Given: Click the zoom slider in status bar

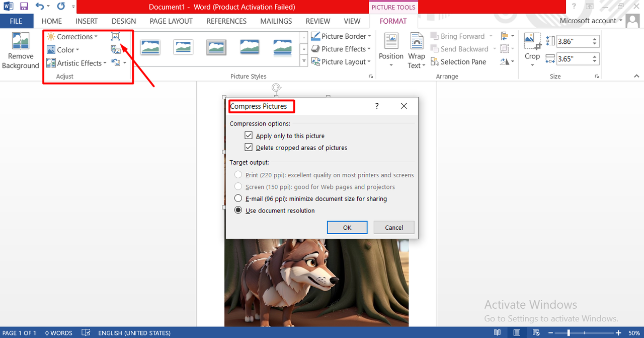Looking at the screenshot, I should (585, 333).
